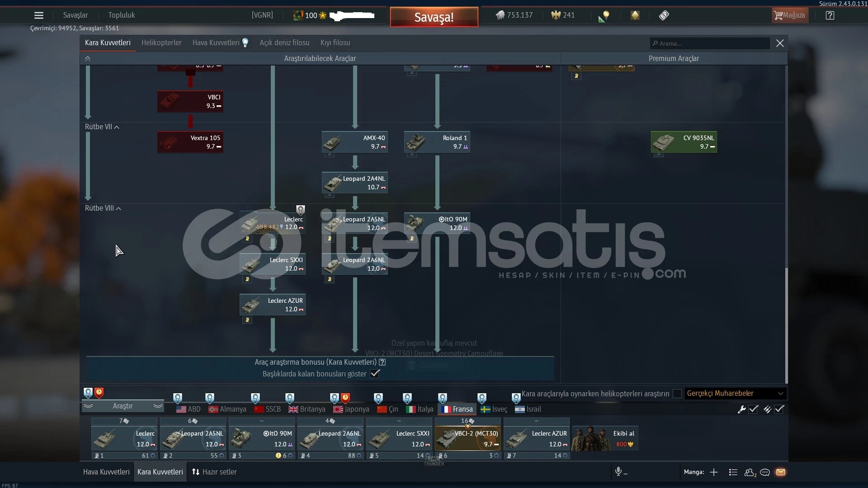868x488 pixels.
Task: Select SSCB nation tab
Action: (x=268, y=409)
